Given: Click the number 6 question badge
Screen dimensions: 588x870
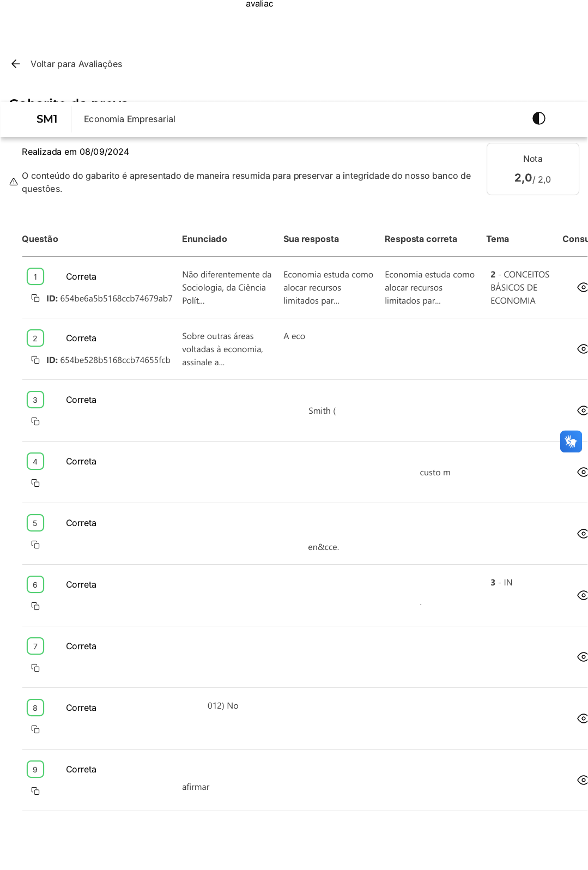Looking at the screenshot, I should [x=35, y=584].
